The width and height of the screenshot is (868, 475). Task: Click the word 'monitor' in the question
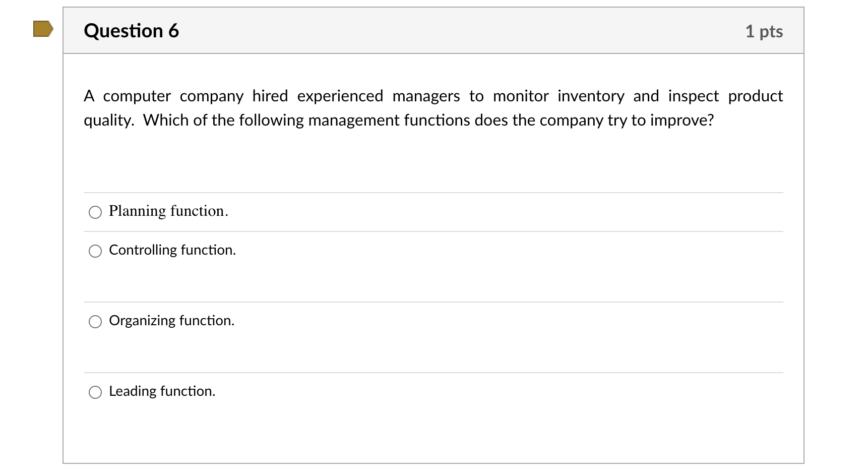pyautogui.click(x=521, y=96)
